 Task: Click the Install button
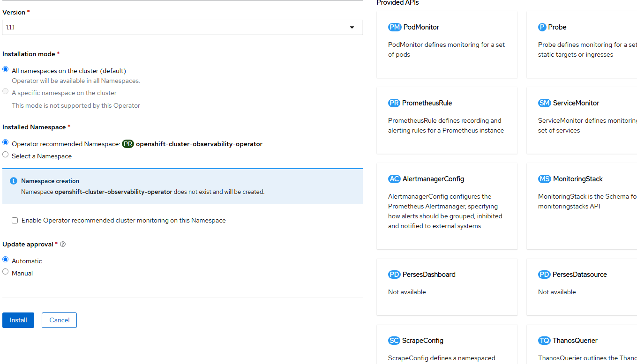[18, 320]
